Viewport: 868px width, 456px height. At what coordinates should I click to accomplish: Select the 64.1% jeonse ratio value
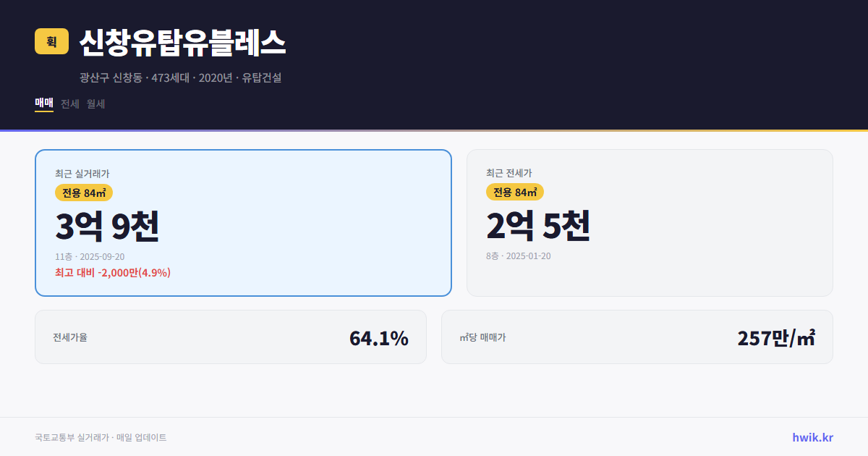point(379,337)
